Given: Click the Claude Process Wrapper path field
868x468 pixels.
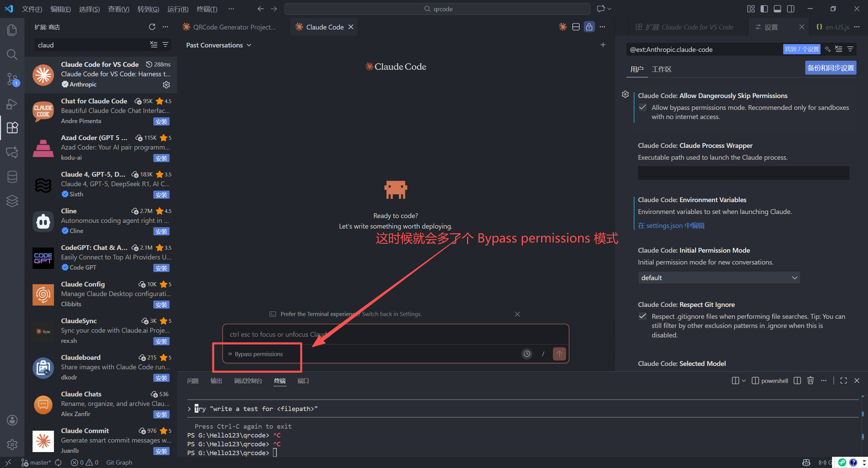Looking at the screenshot, I should click(743, 173).
